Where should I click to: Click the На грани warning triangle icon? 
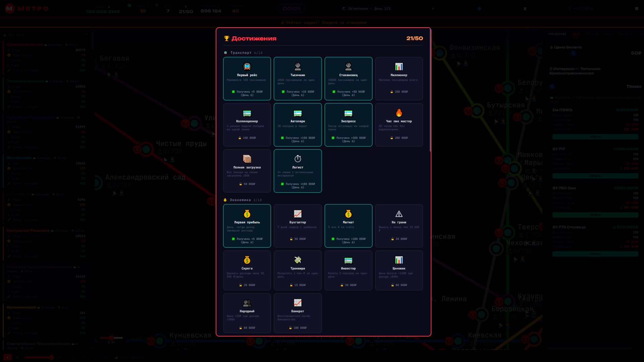(399, 214)
